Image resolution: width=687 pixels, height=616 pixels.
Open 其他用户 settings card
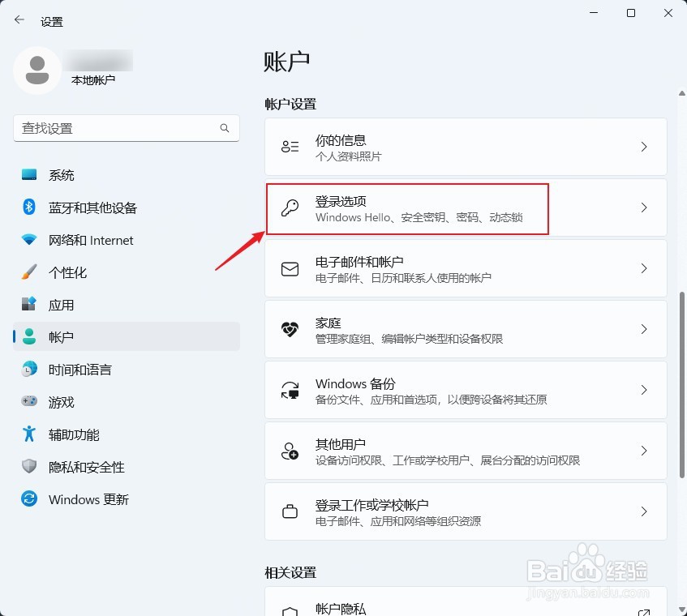click(x=466, y=451)
